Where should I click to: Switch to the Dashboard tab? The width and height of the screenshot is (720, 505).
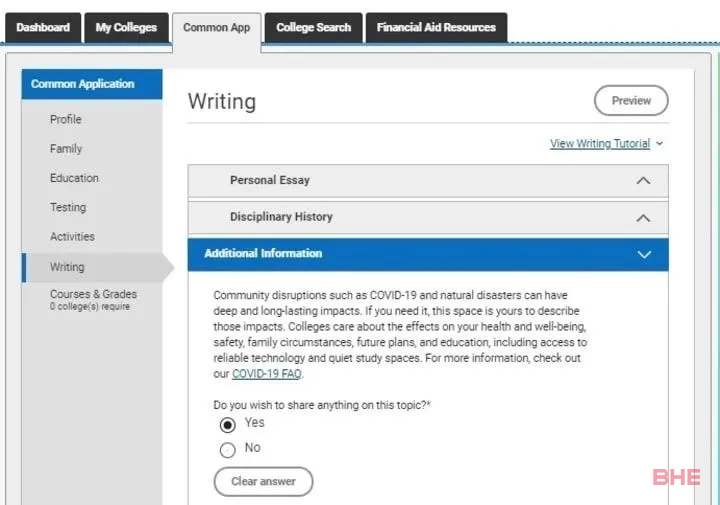[x=43, y=28]
